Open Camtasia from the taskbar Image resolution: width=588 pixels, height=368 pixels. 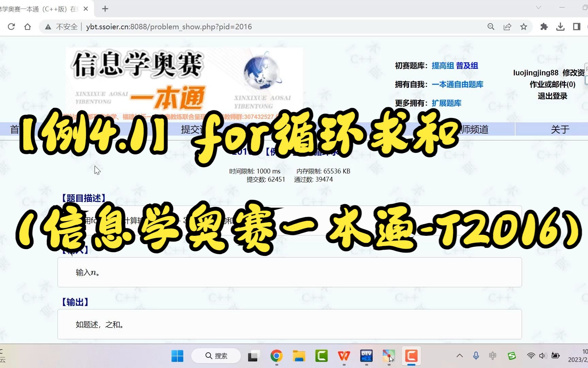pyautogui.click(x=411, y=356)
